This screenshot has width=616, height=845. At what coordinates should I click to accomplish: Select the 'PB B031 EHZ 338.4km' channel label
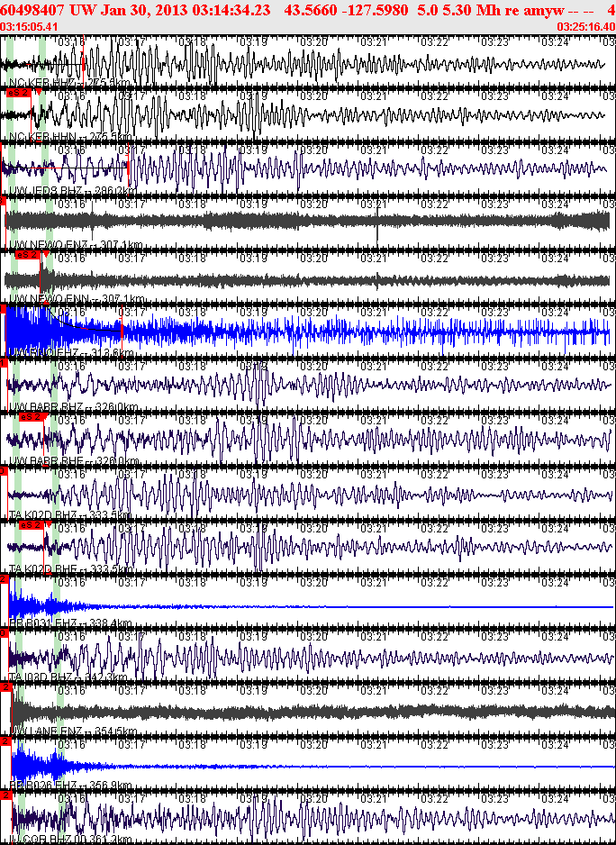pos(70,623)
